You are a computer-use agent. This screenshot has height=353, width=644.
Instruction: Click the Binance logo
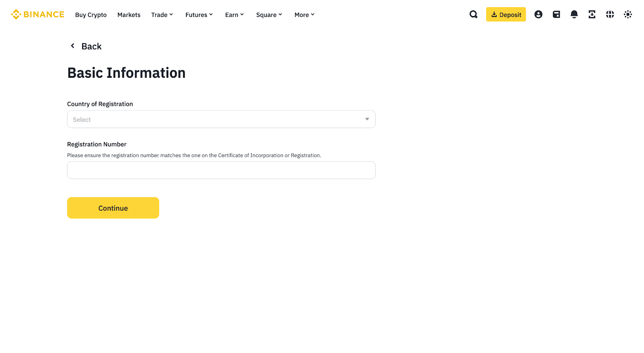point(37,15)
